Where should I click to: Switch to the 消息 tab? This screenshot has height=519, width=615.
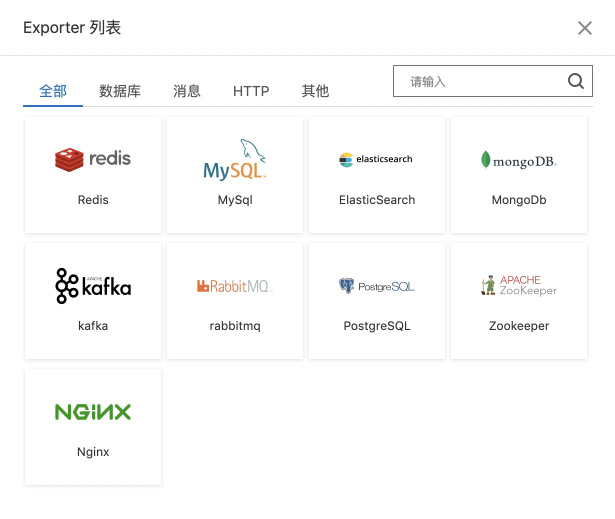187,91
